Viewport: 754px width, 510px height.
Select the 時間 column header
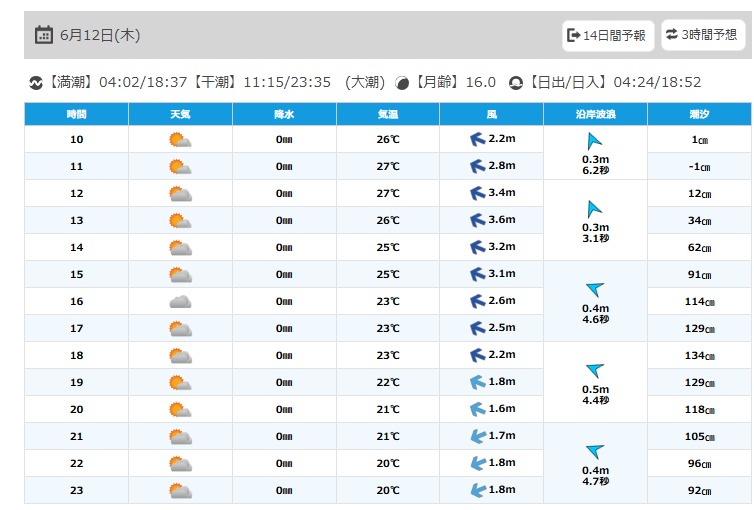click(76, 114)
